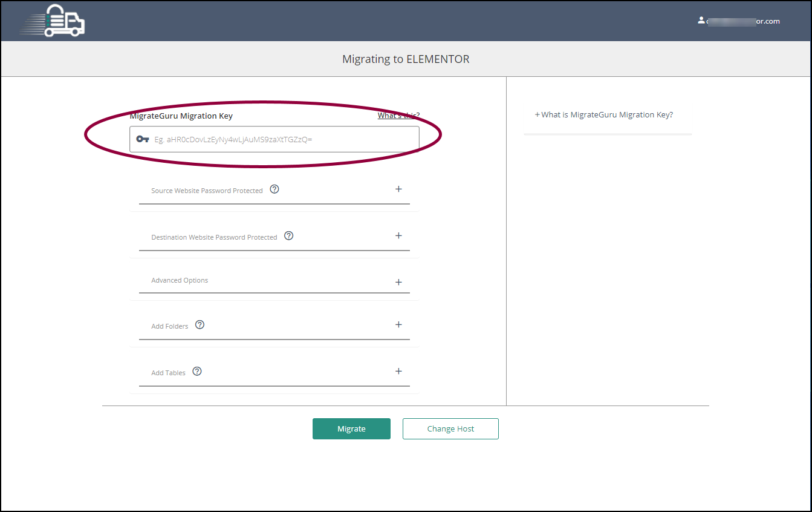Click the Change Host button

click(450, 428)
